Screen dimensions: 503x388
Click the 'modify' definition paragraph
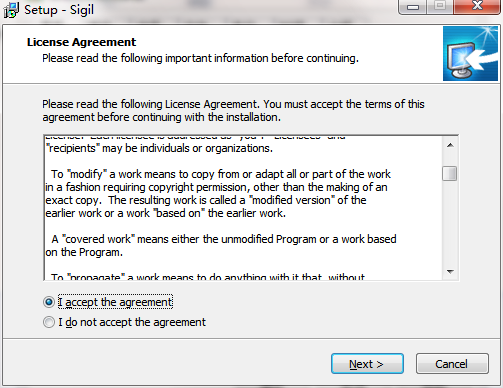[x=218, y=193]
